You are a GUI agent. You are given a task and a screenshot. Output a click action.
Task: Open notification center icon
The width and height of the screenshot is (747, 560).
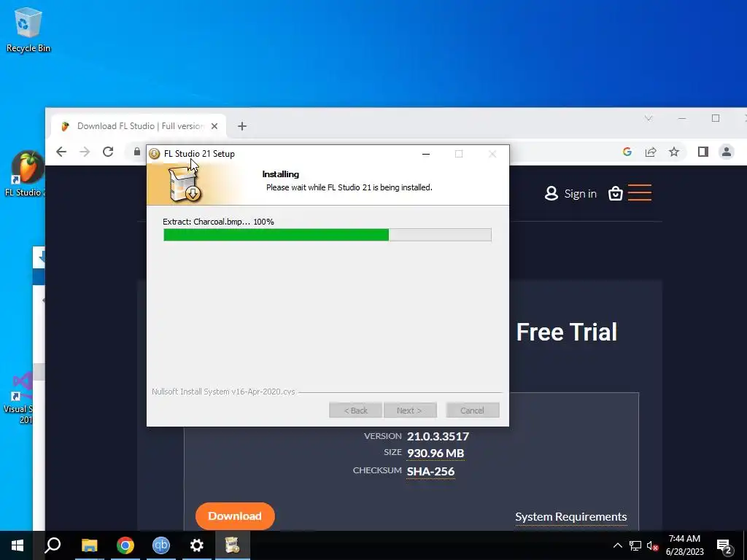(x=724, y=546)
